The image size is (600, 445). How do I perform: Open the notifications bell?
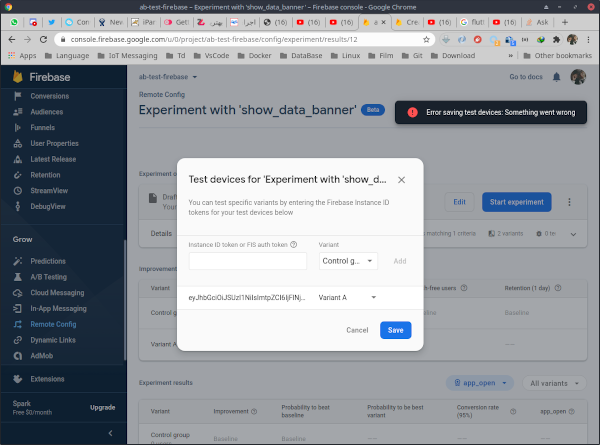point(556,77)
